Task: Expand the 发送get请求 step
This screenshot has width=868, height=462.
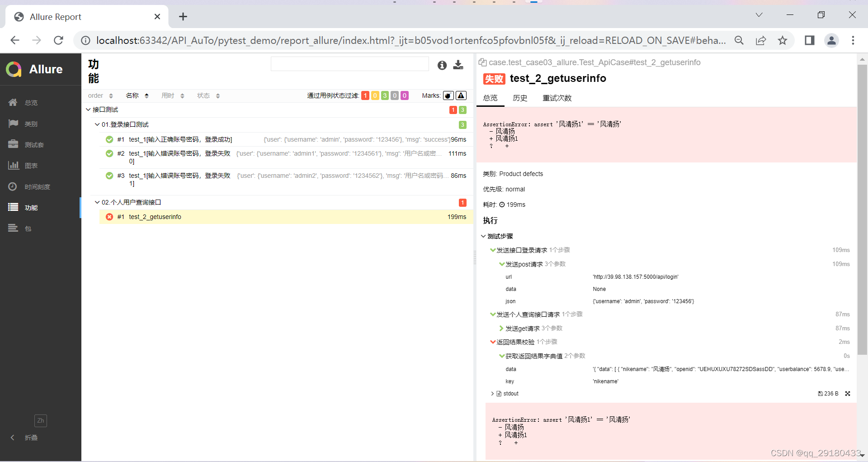Action: click(502, 329)
